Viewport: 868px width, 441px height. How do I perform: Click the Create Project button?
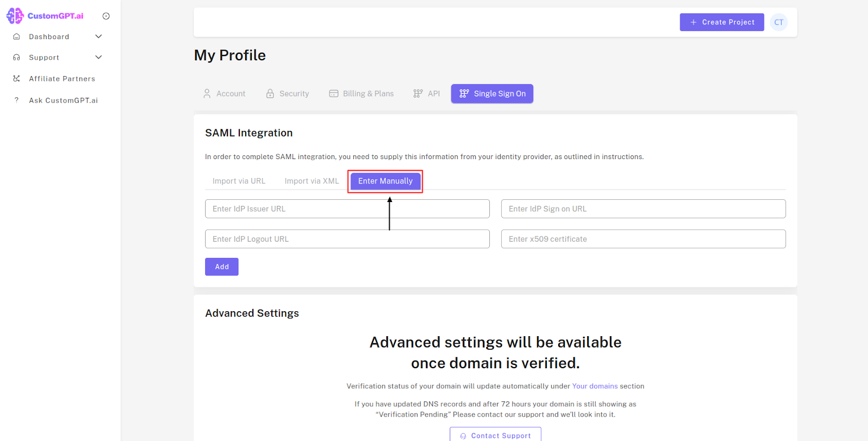click(722, 22)
